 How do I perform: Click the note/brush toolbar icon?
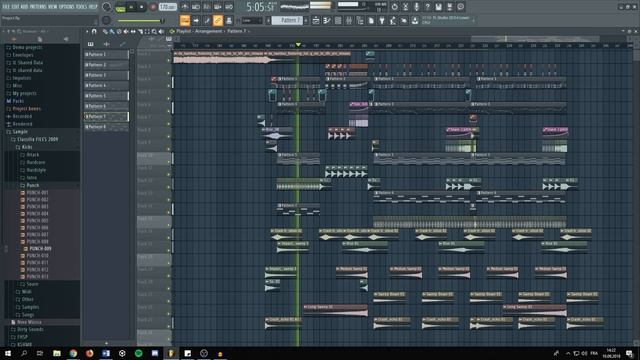(x=207, y=20)
